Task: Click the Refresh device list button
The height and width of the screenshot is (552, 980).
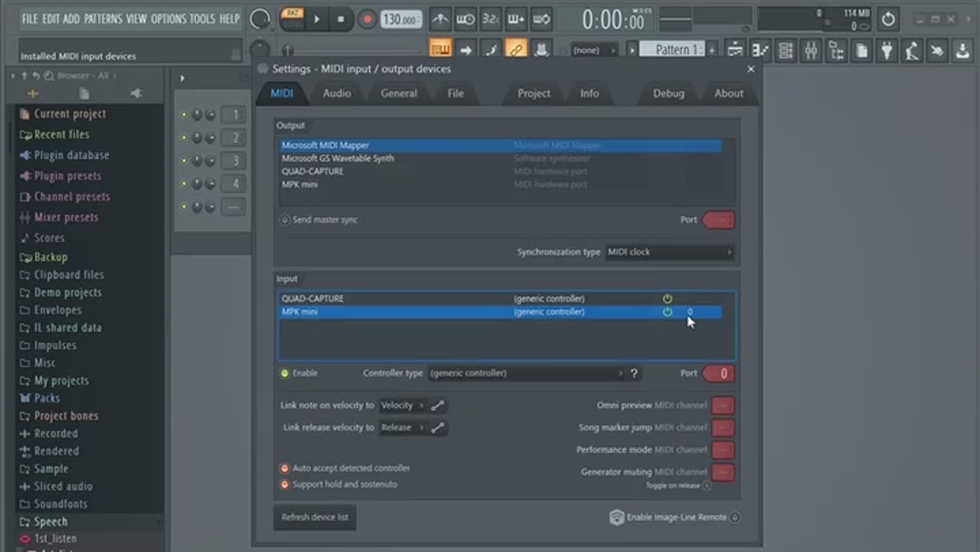Action: click(315, 518)
